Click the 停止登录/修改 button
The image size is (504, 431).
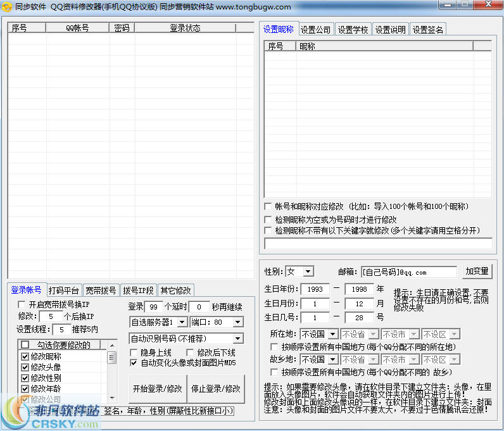[216, 389]
